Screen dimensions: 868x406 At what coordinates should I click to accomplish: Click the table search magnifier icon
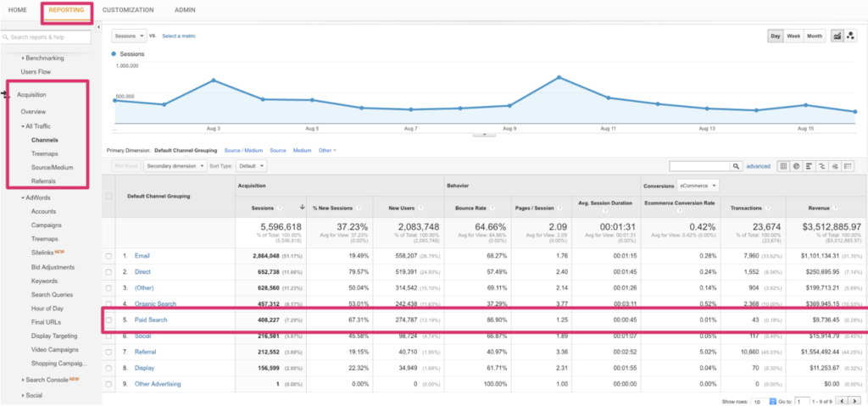737,166
